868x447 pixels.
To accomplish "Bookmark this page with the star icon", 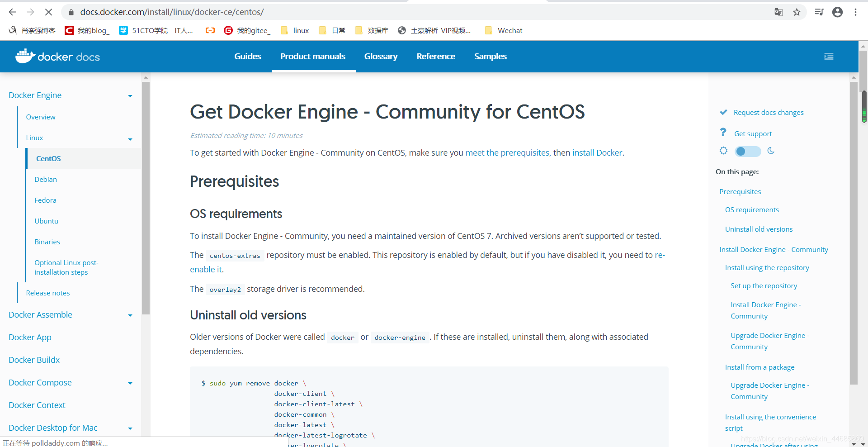I will [x=797, y=12].
